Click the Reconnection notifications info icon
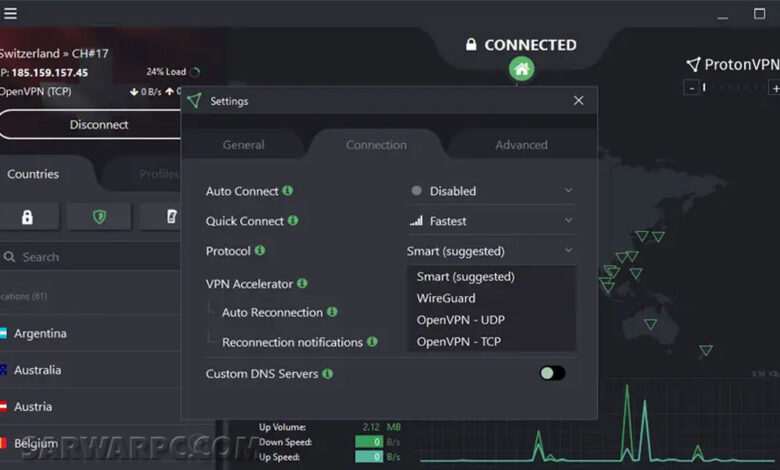780x470 pixels. 372,342
